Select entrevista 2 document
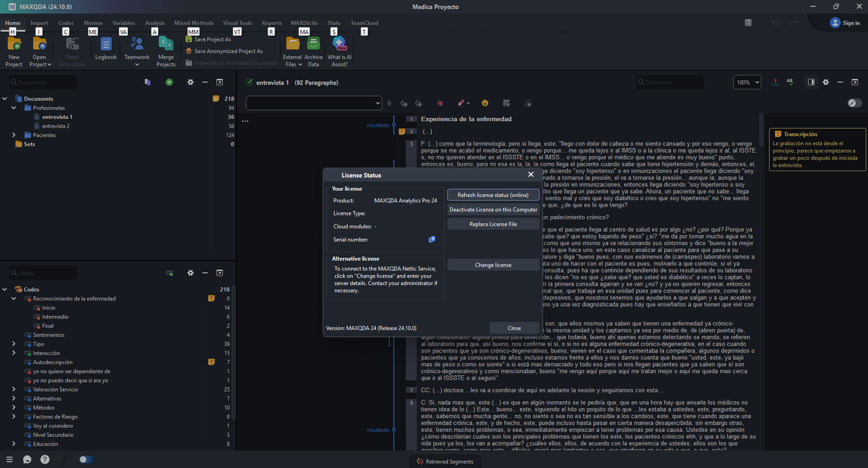The image size is (868, 468). 56,126
